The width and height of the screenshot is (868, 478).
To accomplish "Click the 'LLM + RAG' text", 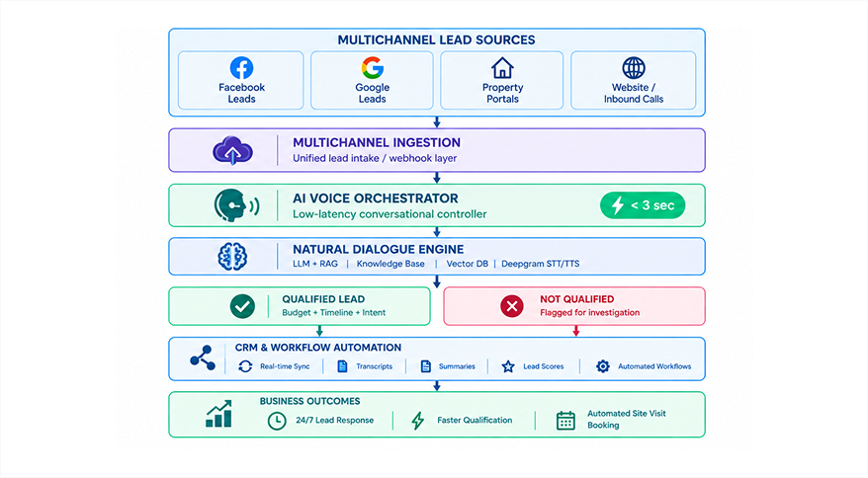I will [x=315, y=264].
